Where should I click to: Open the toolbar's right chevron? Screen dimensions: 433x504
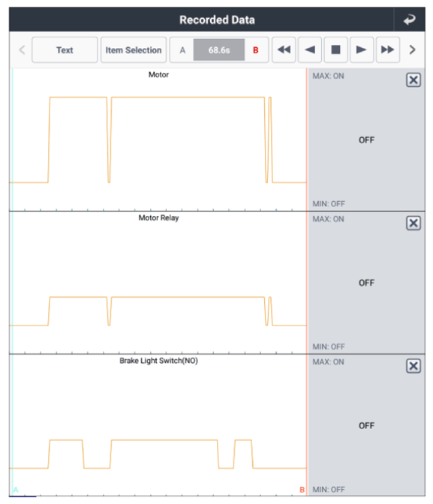tap(412, 49)
